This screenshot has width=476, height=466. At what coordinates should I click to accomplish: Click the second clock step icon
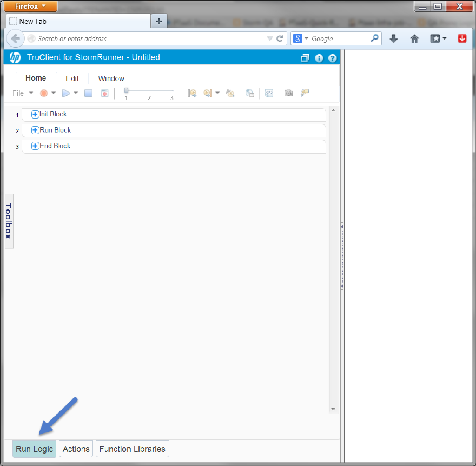coord(208,93)
